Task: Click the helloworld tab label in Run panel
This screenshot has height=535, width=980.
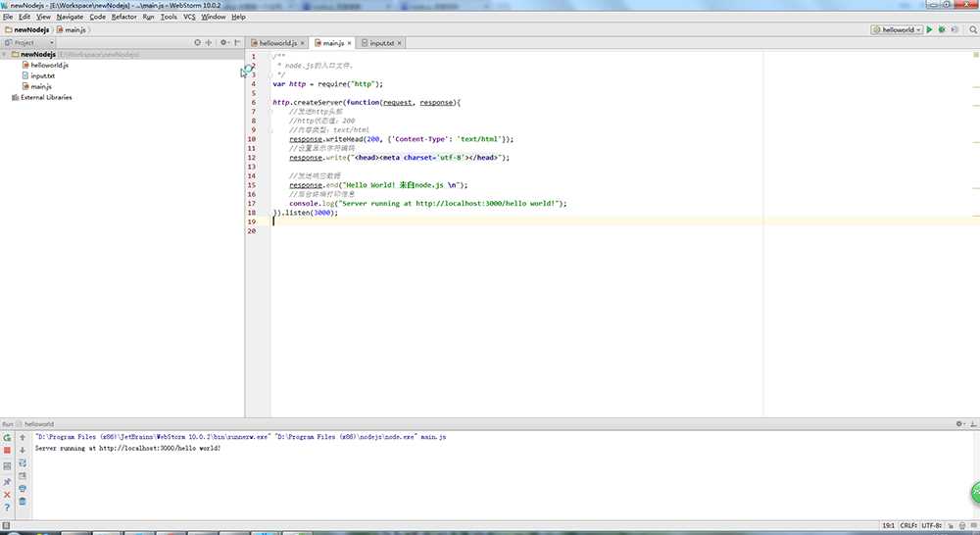Action: (x=39, y=423)
